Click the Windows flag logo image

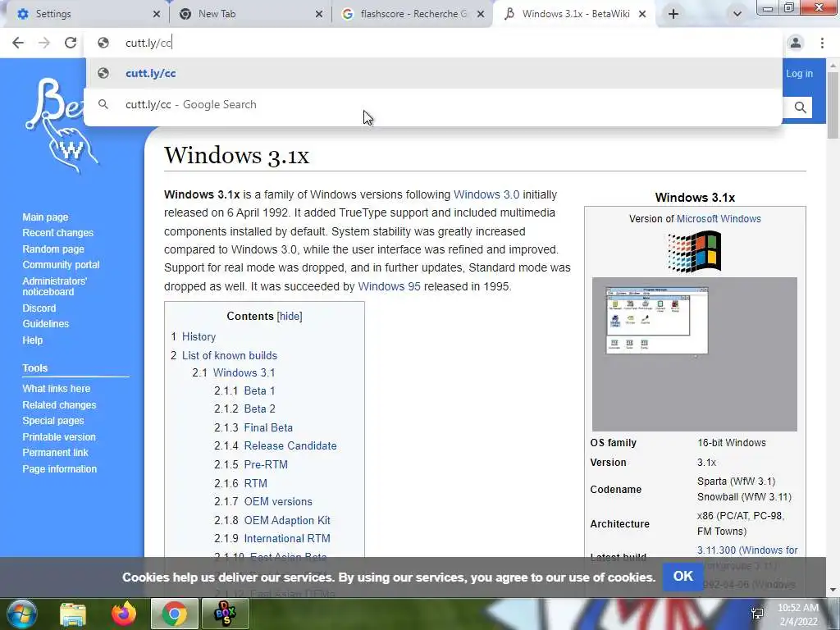coord(694,251)
